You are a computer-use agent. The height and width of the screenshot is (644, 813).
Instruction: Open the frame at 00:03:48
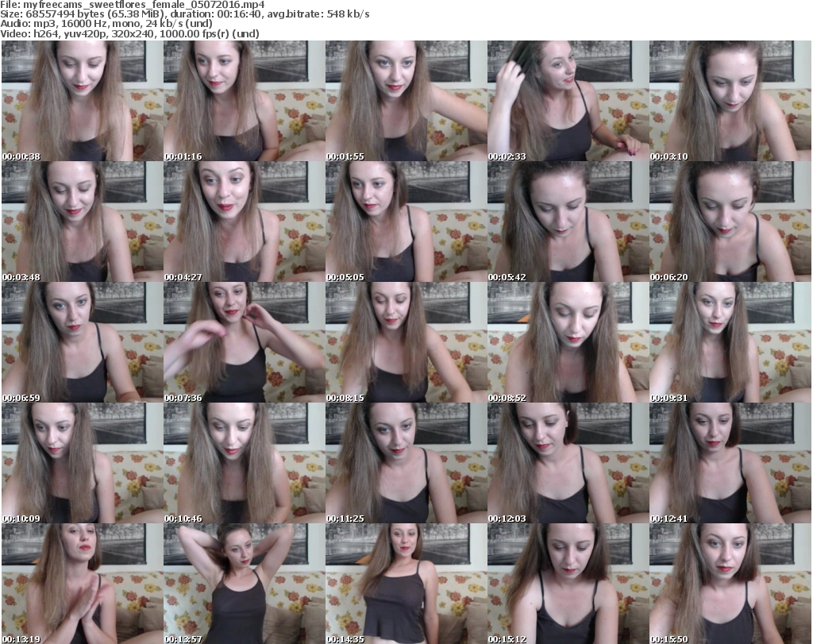pyautogui.click(x=83, y=222)
